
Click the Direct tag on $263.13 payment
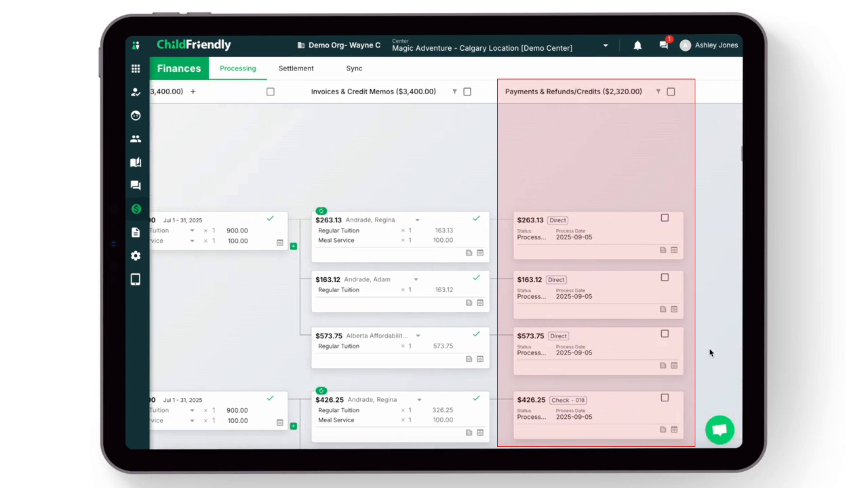tap(558, 220)
